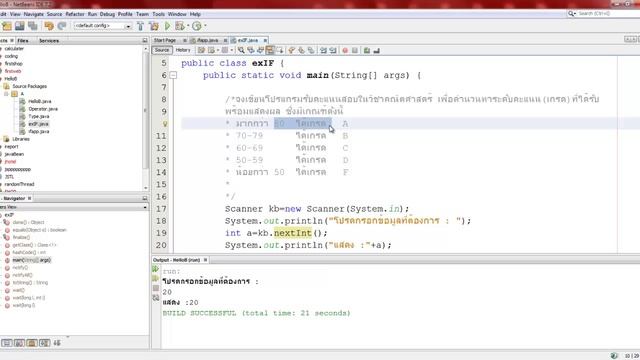Screen dimensions: 640x360
Task: Click the Debug Project icon
Action: pyautogui.click(x=180, y=26)
